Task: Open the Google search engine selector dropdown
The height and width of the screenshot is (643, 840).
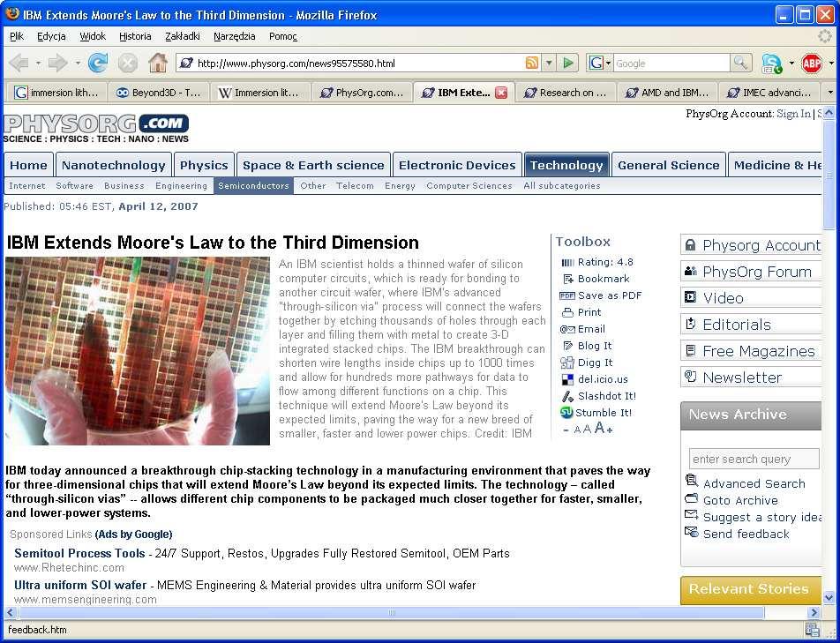Action: [x=607, y=64]
